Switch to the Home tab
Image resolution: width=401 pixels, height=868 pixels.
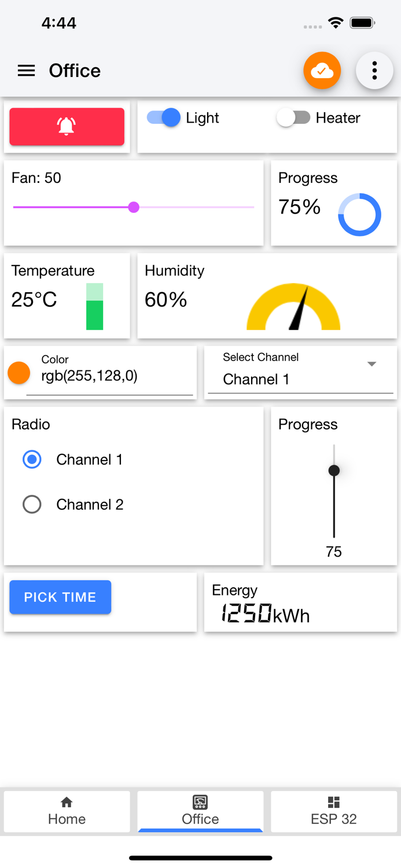point(67,812)
